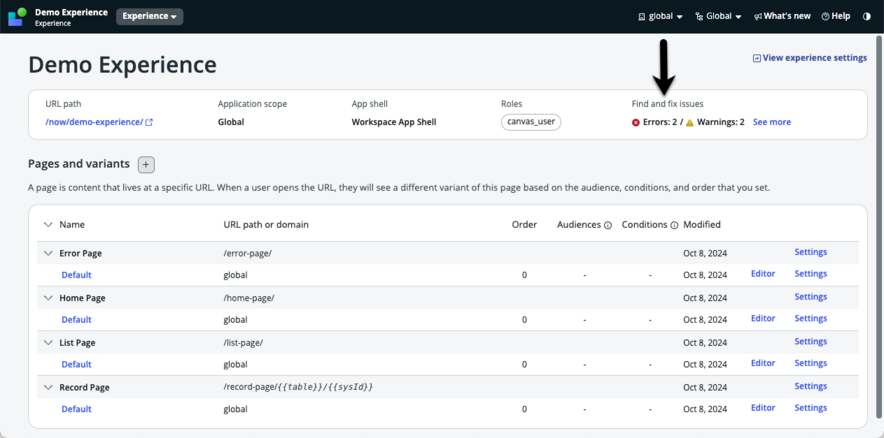Select the canvas_user role pill

(531, 122)
